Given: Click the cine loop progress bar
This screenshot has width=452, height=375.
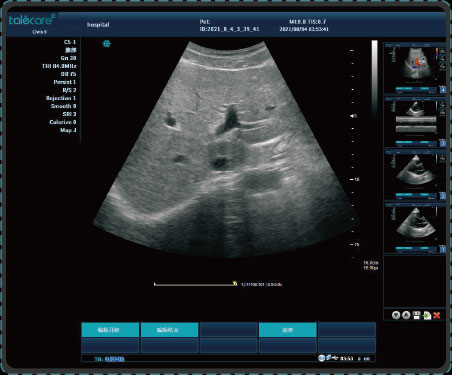Looking at the screenshot, I should (195, 284).
